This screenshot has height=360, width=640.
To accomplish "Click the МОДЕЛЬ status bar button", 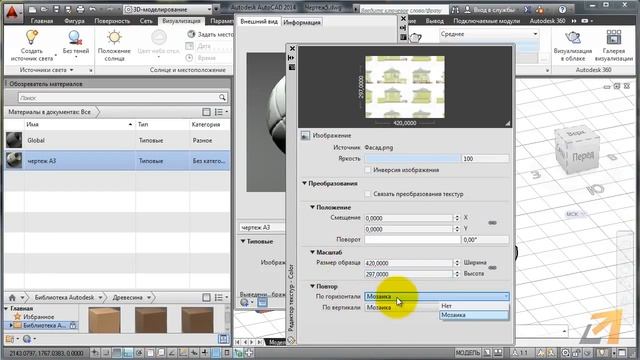I will (468, 352).
